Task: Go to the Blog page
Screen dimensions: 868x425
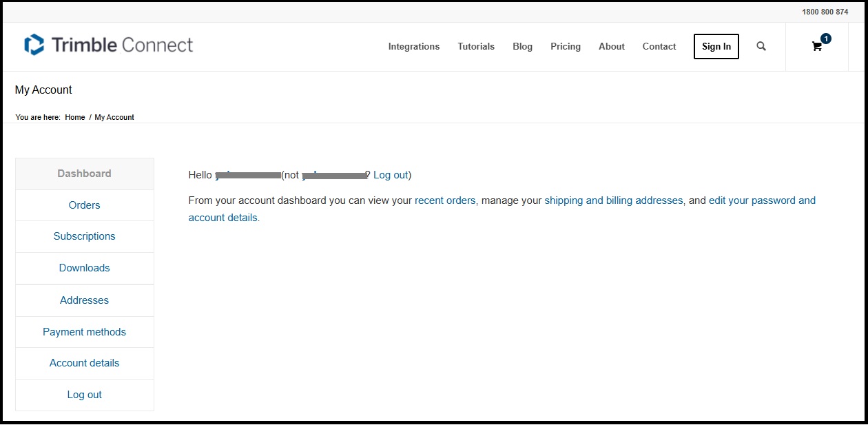Action: 523,46
